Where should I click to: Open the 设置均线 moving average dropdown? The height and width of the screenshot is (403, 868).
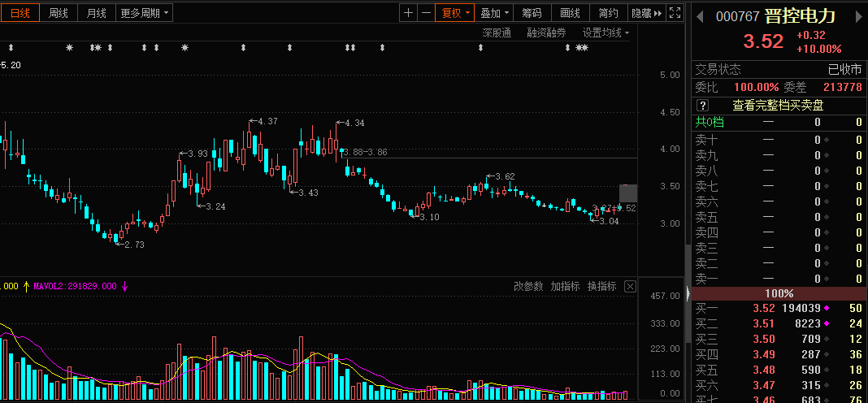click(x=606, y=32)
